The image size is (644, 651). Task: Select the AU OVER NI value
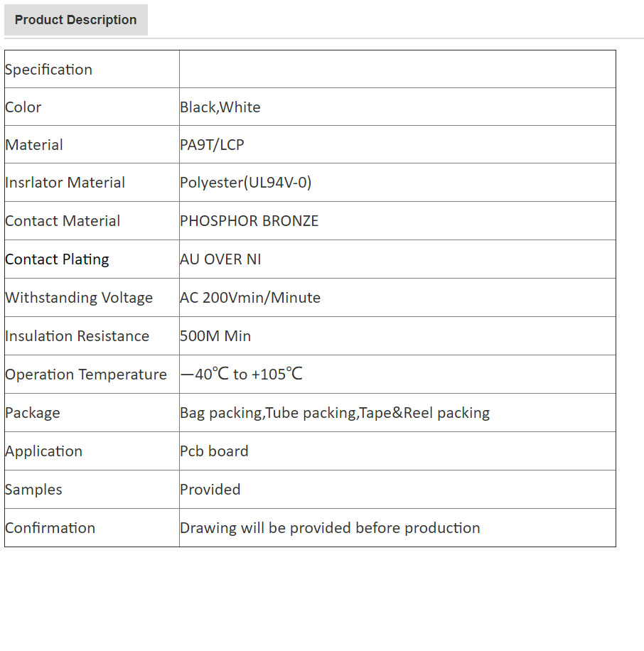(x=220, y=259)
